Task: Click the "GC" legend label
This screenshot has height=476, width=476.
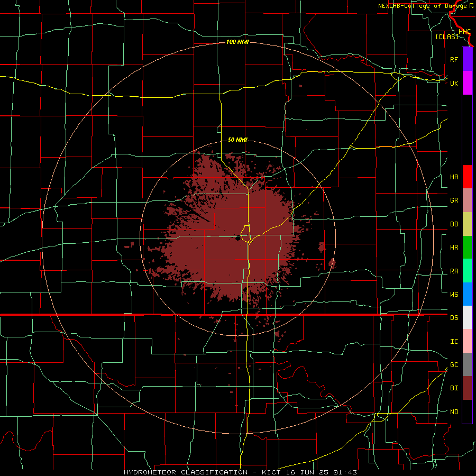Action: pos(454,365)
